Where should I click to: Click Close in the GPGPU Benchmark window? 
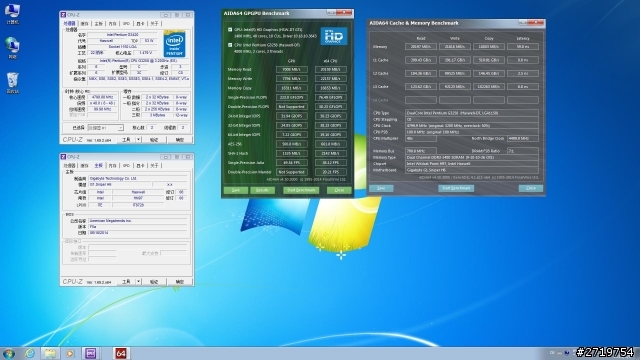339,190
